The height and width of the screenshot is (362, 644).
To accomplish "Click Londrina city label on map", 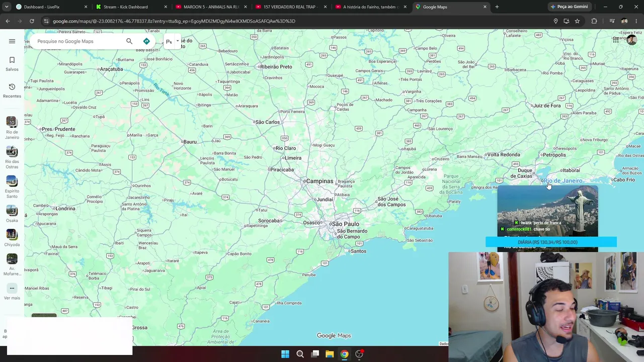I will pos(65,209).
